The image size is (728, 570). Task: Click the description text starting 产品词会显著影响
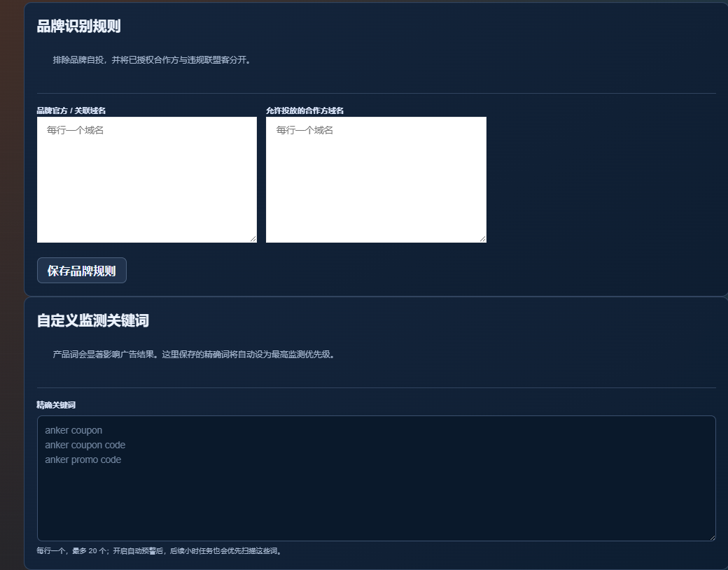point(195,355)
